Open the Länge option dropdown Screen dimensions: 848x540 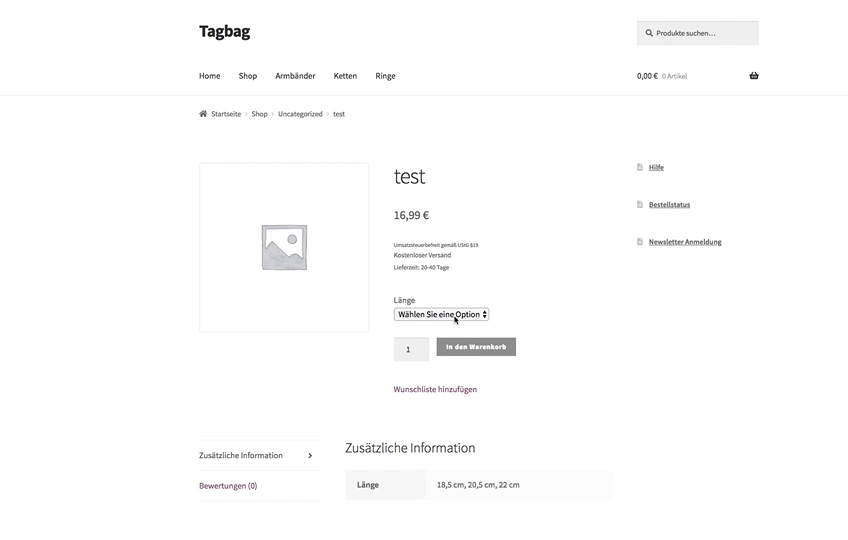(x=441, y=314)
